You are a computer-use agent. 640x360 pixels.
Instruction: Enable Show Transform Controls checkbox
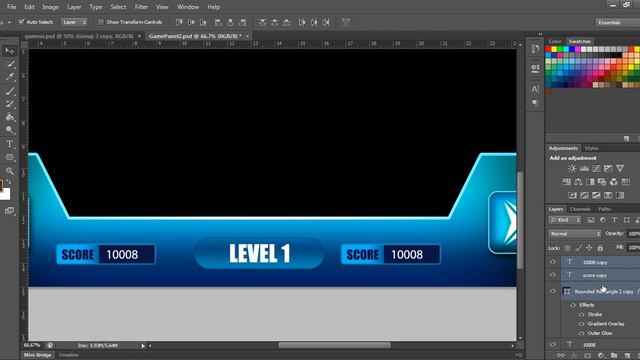coord(101,22)
